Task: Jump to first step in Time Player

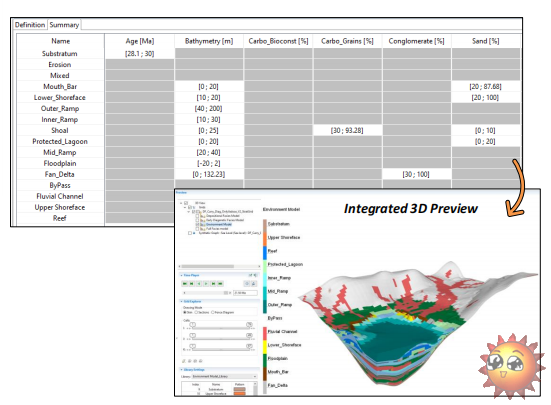Action: [184, 283]
